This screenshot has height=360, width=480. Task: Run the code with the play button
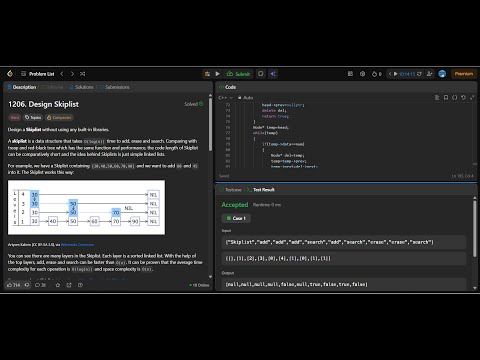pos(218,74)
